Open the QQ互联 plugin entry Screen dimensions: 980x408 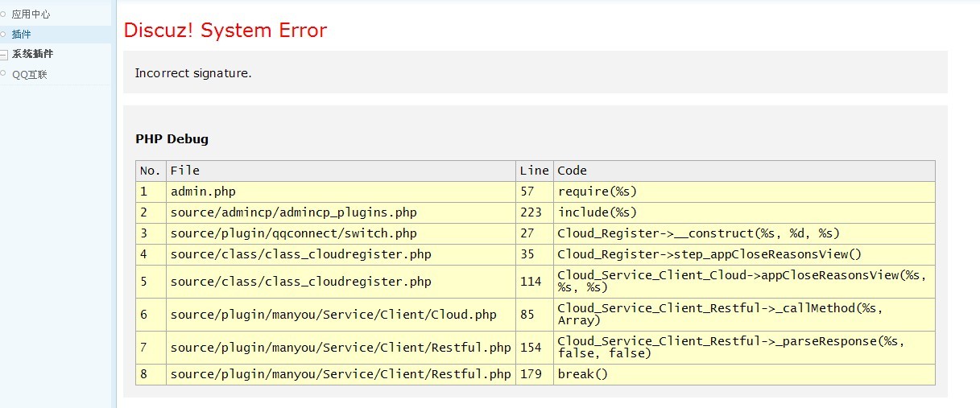click(x=30, y=75)
